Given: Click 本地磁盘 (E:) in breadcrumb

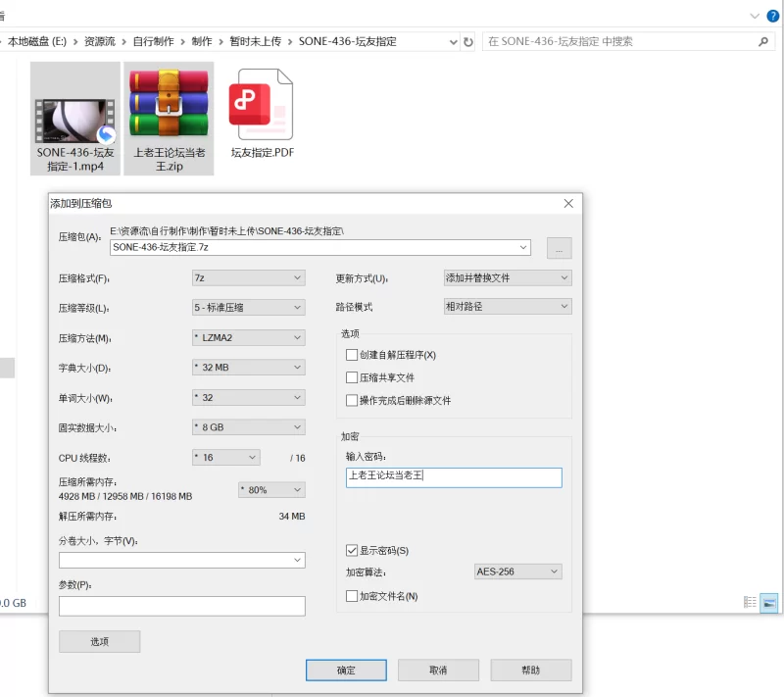Looking at the screenshot, I should coord(37,41).
